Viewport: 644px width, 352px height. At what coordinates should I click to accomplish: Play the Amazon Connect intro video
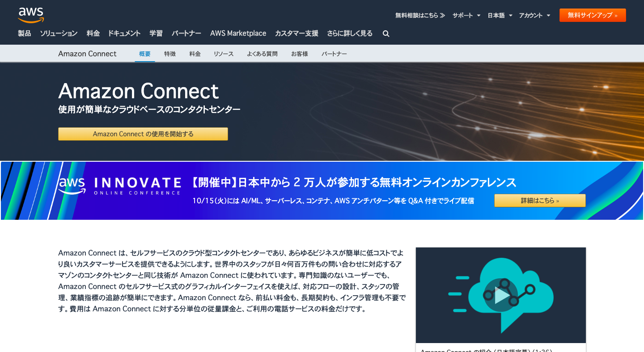tap(500, 295)
